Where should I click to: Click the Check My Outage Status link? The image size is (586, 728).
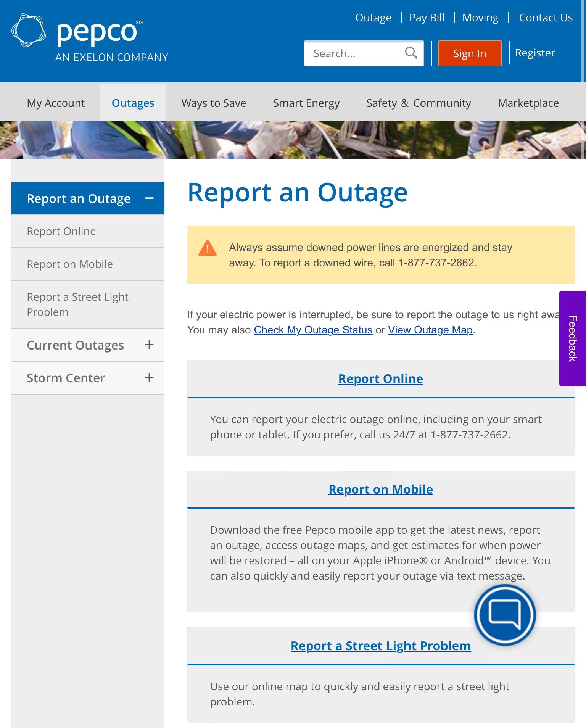click(313, 330)
